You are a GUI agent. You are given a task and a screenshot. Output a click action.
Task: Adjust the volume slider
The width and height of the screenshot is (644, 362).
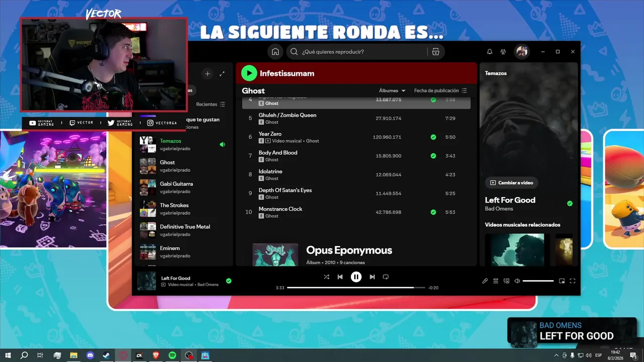coord(538,281)
